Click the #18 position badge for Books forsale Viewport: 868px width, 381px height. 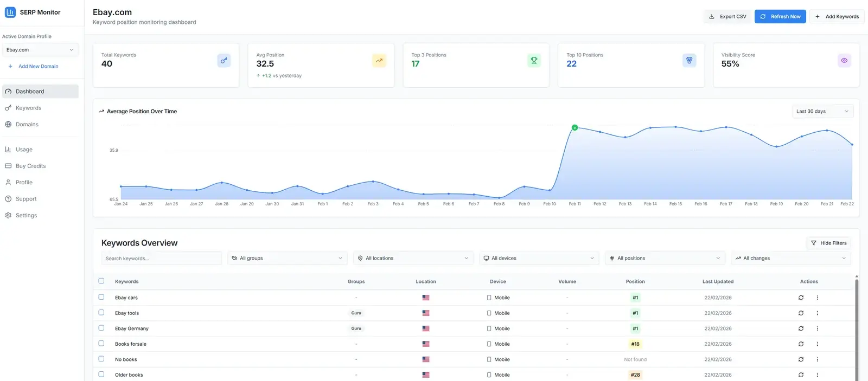point(635,344)
